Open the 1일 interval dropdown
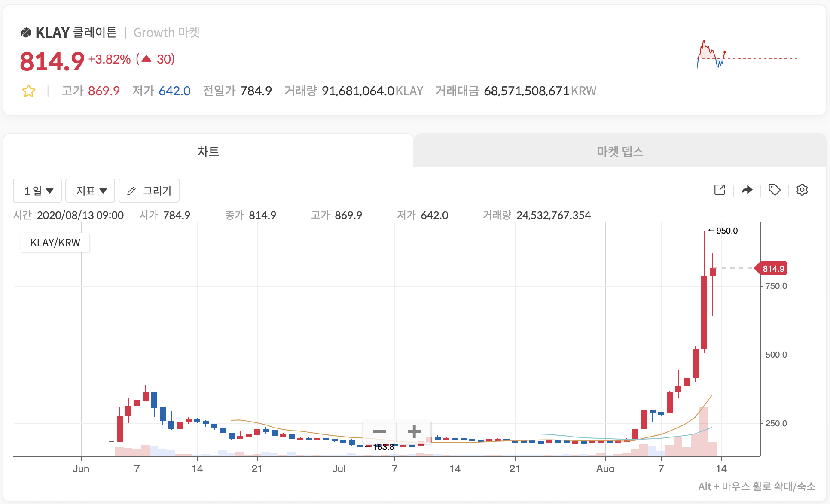The image size is (830, 504). click(x=38, y=191)
